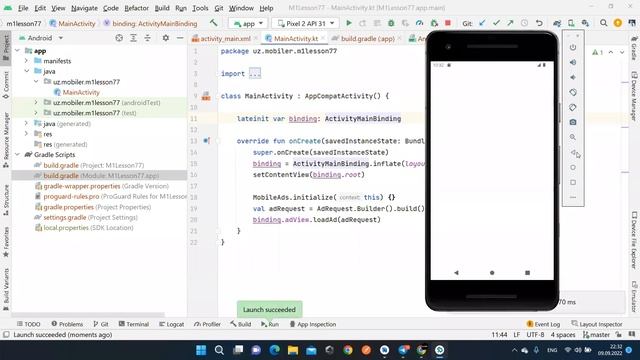Open the Layout Inspector
Screen dimensions: 640x360
tap(597, 324)
